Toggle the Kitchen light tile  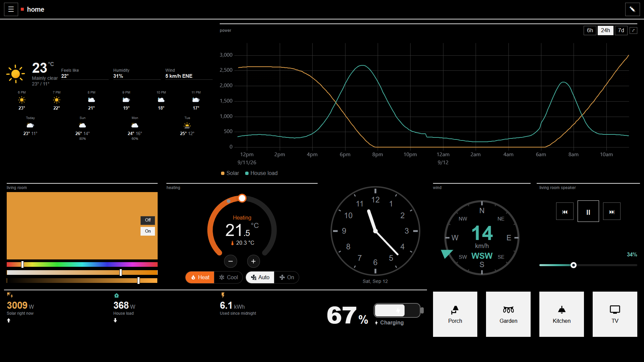click(x=561, y=314)
